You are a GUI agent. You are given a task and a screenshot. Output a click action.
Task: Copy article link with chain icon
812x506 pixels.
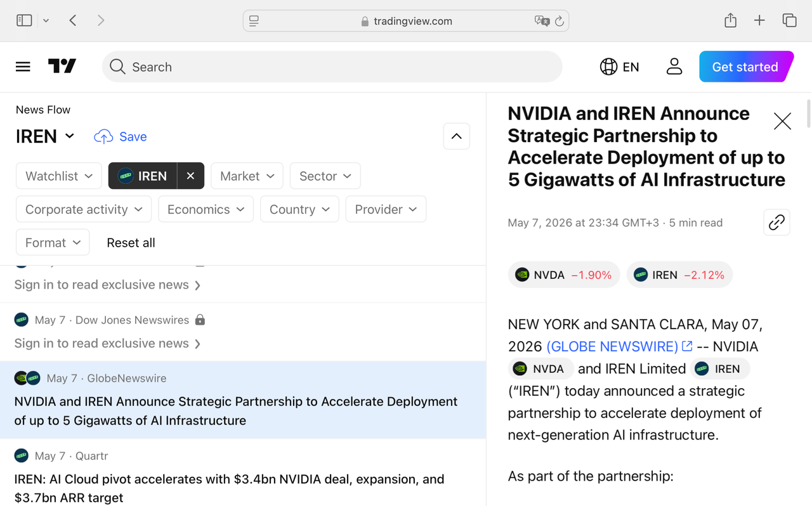click(x=776, y=223)
